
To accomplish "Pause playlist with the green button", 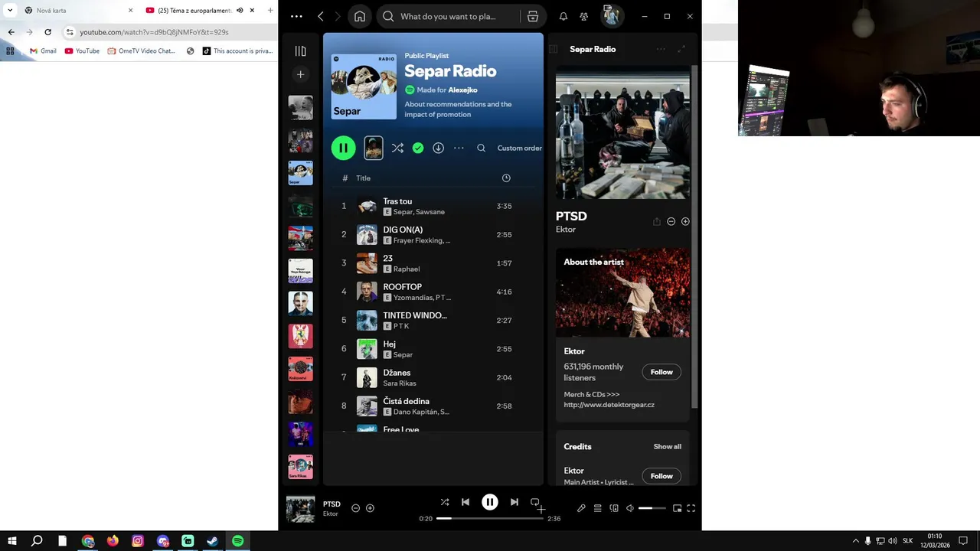I will point(343,148).
